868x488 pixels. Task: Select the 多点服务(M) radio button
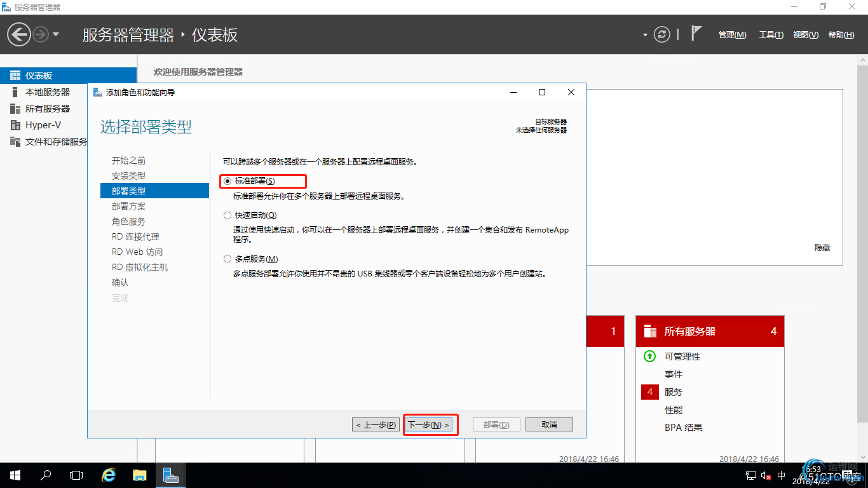[227, 259]
